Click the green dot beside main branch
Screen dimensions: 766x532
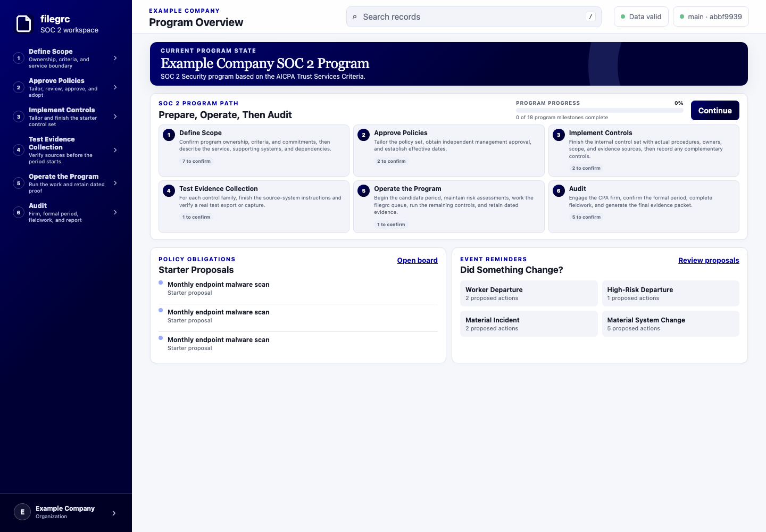(x=682, y=16)
